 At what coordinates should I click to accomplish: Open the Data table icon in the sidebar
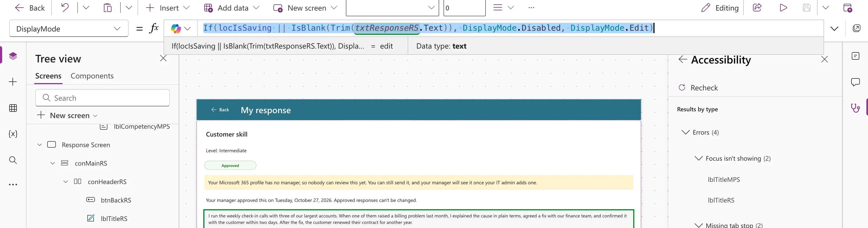click(13, 108)
